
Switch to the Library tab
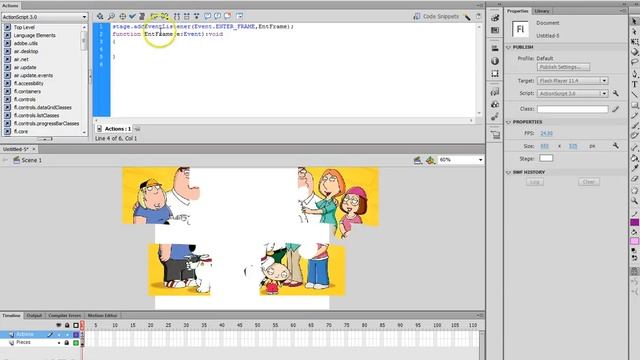[542, 11]
